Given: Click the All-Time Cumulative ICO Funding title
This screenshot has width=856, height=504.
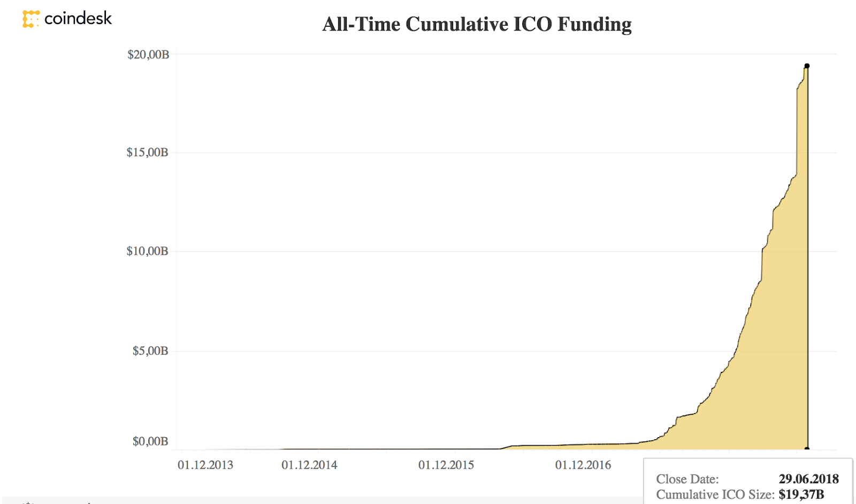Looking at the screenshot, I should (477, 25).
